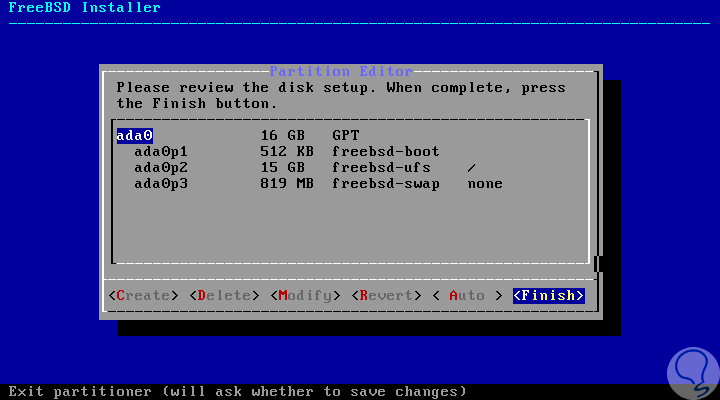
Task: Click the FreeBSD Installer header text
Action: point(85,7)
